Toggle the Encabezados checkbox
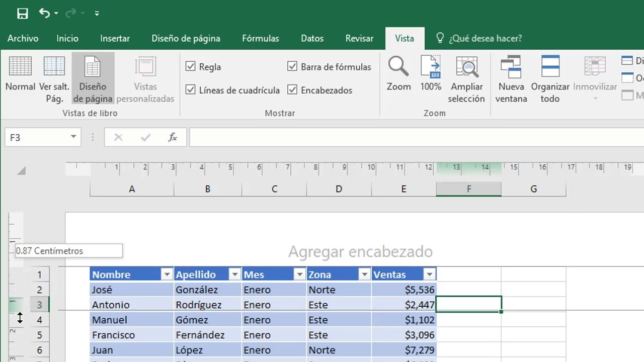Viewport: 644px width, 362px height. 292,90
